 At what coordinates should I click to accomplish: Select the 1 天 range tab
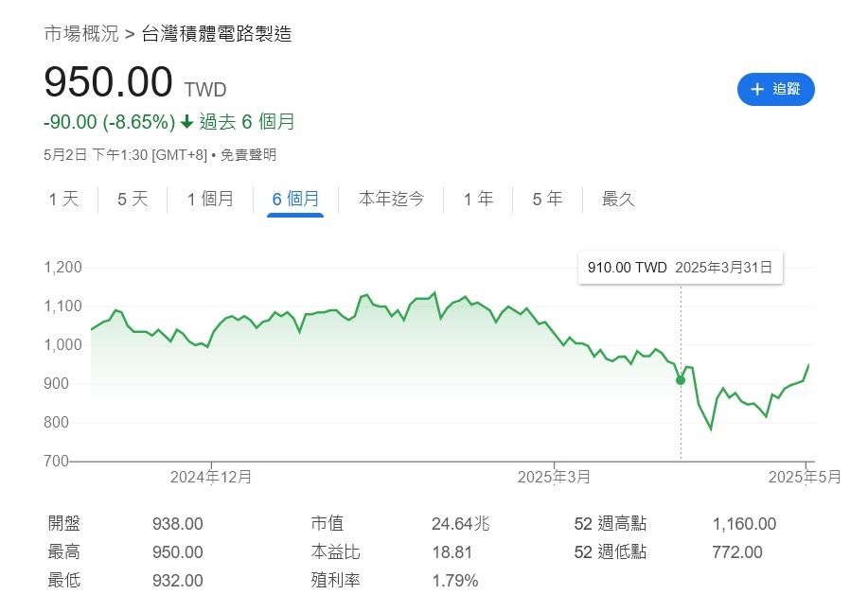click(x=63, y=199)
